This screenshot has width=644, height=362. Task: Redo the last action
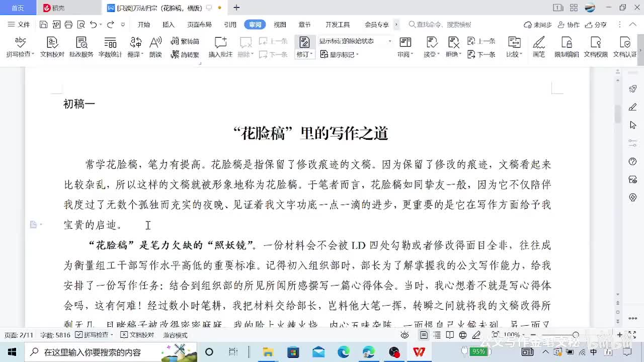point(110,25)
